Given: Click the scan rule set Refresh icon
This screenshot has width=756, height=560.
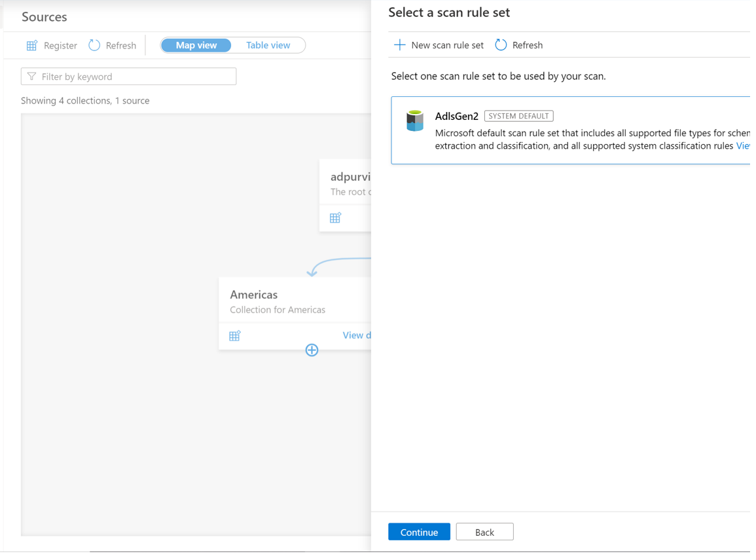Looking at the screenshot, I should [501, 45].
